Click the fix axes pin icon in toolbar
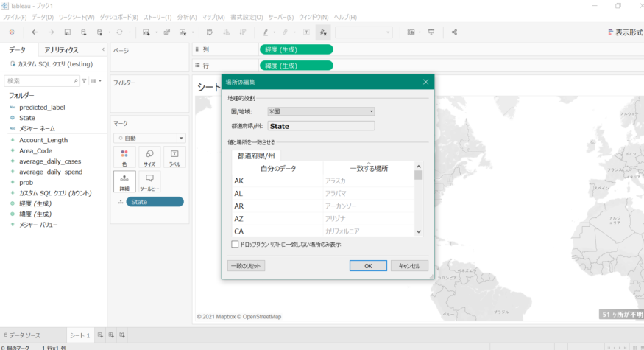 [323, 32]
